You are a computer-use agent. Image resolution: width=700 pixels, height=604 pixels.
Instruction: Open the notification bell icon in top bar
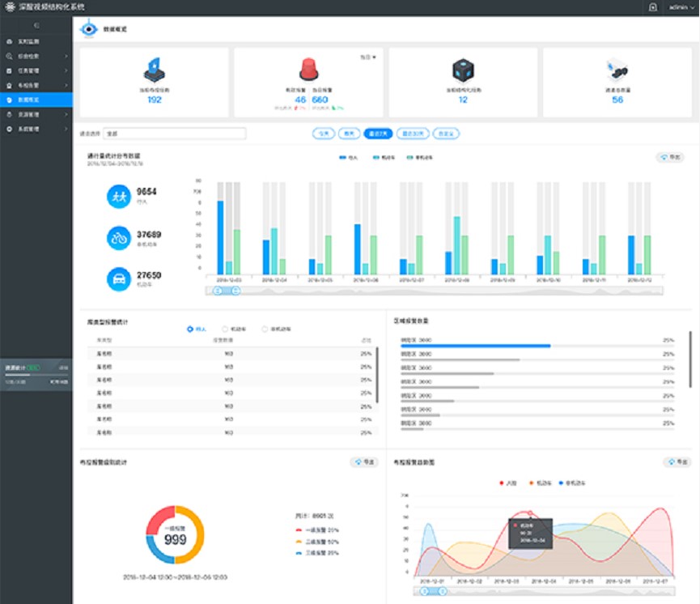[x=652, y=6]
